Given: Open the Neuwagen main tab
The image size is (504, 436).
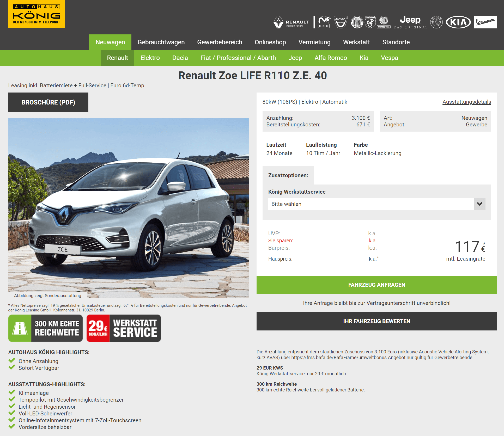Looking at the screenshot, I should tap(110, 42).
